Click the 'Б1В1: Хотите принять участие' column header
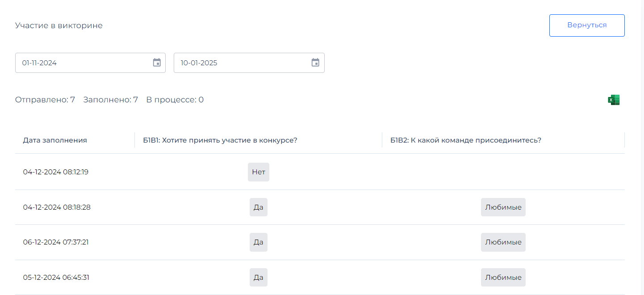The image size is (644, 295). pos(220,140)
